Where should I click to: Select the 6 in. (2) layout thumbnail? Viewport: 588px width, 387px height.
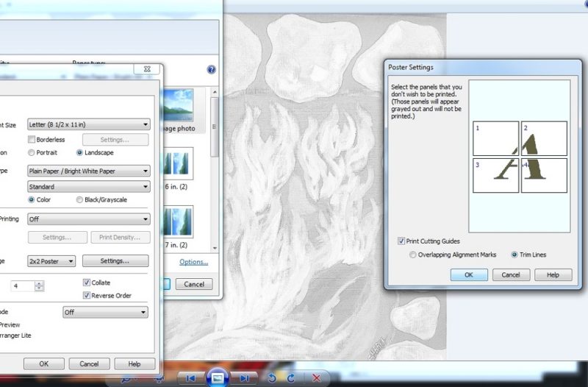pos(179,163)
